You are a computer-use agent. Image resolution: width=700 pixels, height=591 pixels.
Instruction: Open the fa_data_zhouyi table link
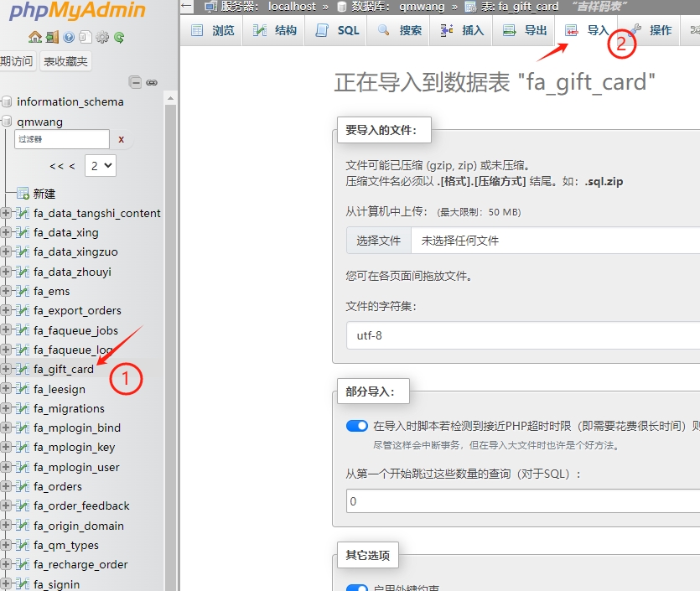pyautogui.click(x=72, y=272)
